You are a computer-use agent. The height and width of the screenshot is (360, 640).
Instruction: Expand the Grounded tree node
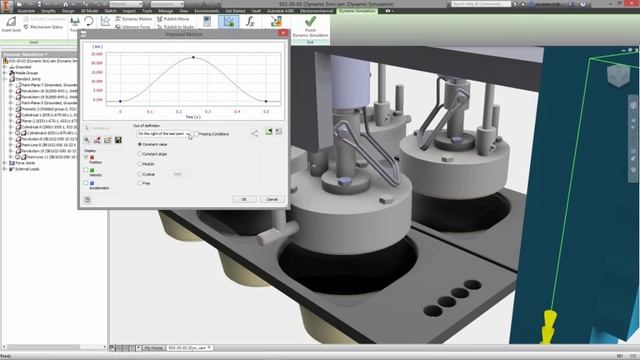(x=5, y=67)
